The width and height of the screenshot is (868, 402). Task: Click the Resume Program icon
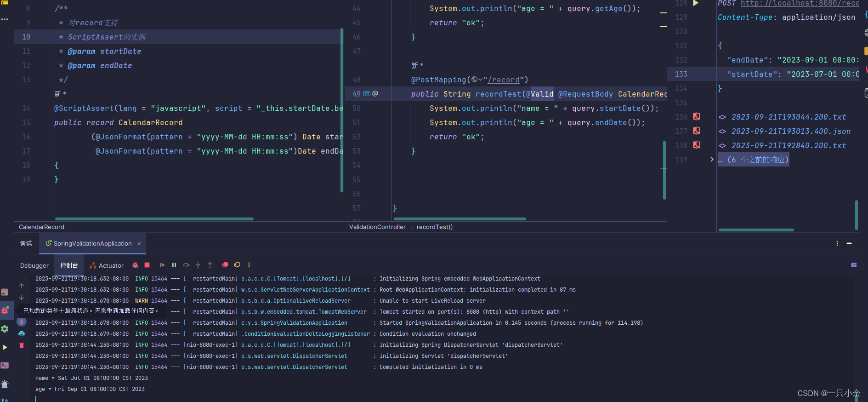(162, 265)
